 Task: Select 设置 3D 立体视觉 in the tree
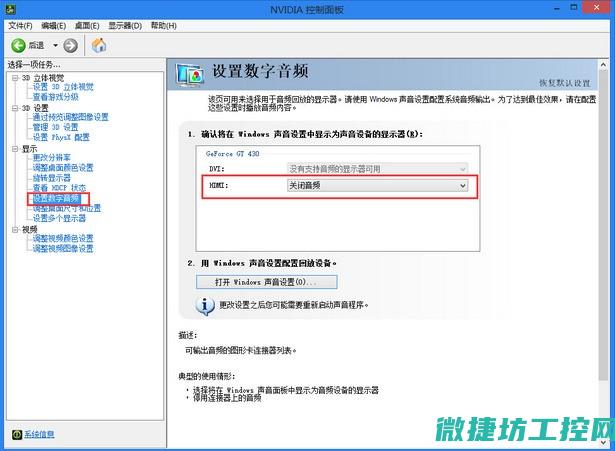pyautogui.click(x=63, y=87)
